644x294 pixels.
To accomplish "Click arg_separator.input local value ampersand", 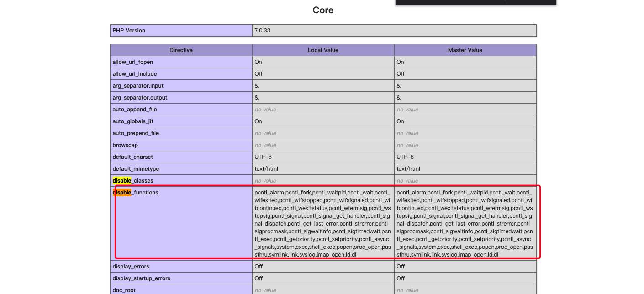I will coord(257,86).
